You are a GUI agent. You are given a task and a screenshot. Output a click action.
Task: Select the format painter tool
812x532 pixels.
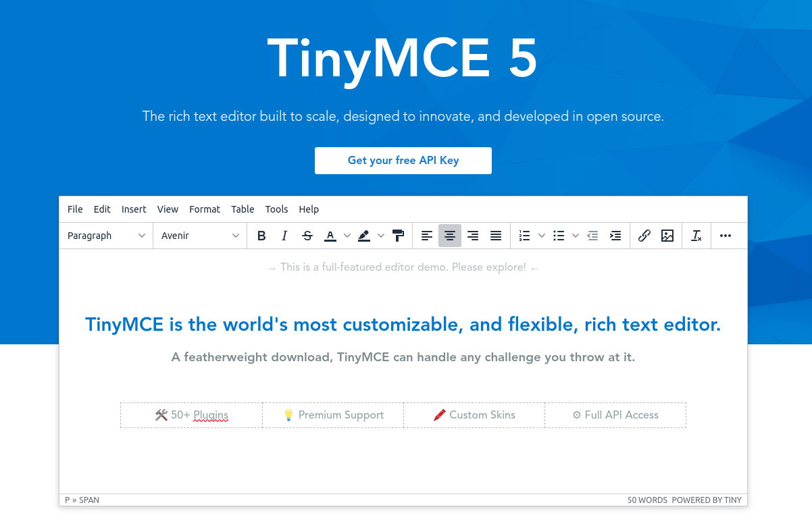pyautogui.click(x=398, y=236)
